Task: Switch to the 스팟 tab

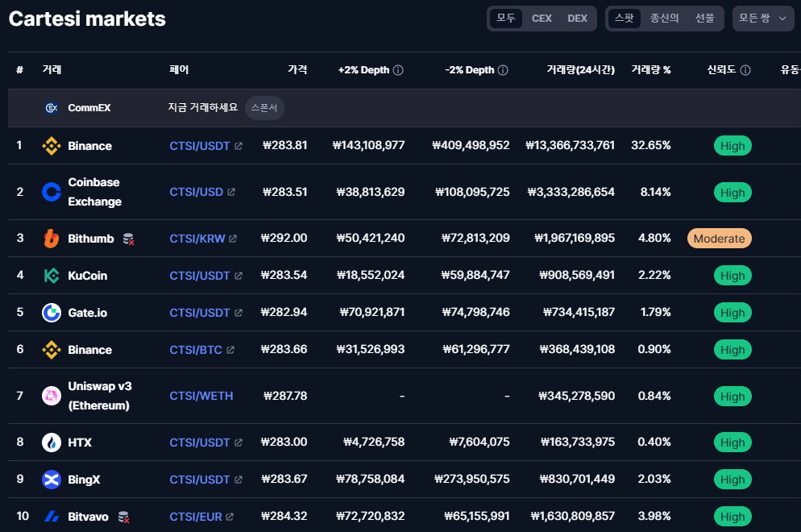Action: [625, 19]
